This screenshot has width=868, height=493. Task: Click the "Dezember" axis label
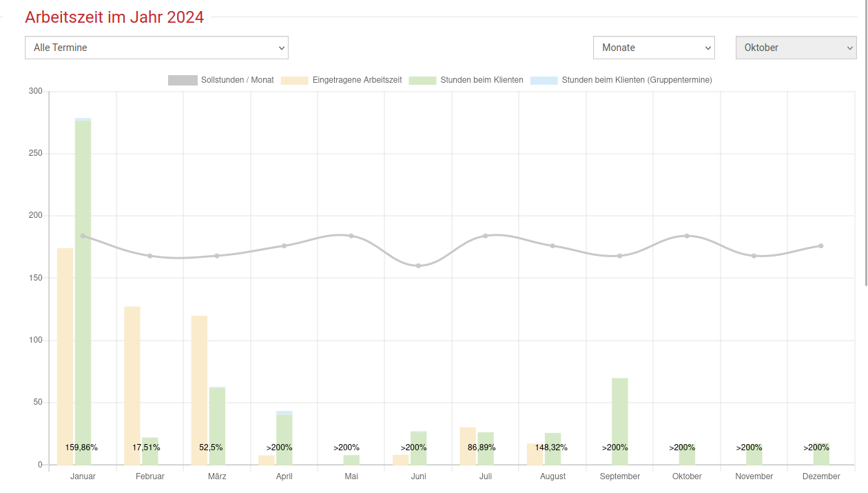821,476
